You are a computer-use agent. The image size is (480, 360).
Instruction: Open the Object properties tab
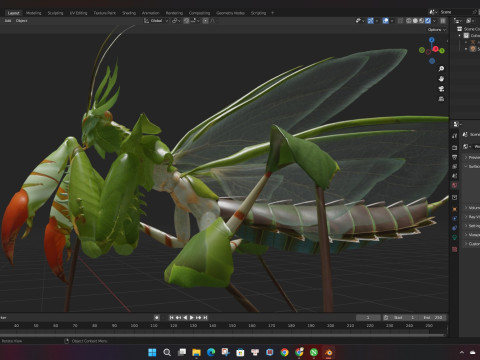click(x=455, y=209)
